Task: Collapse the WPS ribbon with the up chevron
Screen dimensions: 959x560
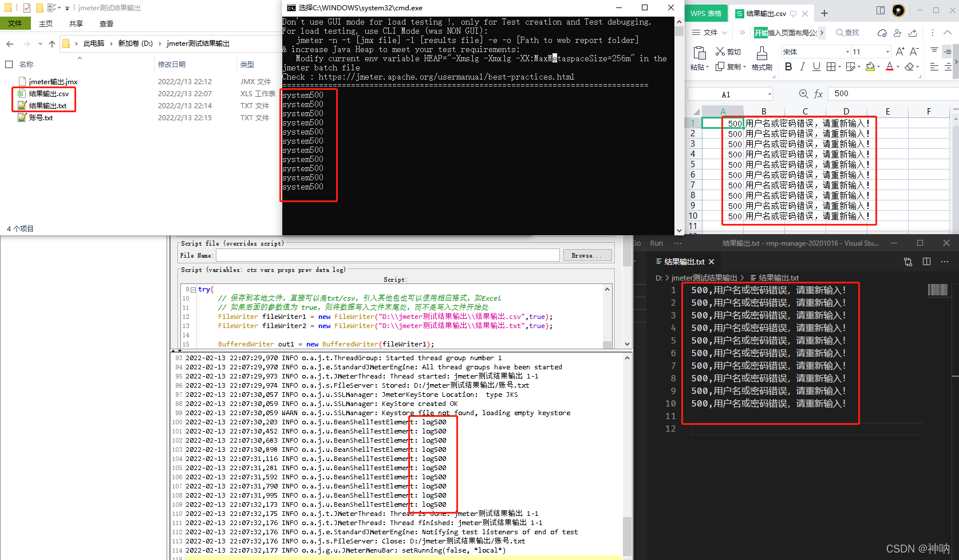Action: (x=947, y=33)
